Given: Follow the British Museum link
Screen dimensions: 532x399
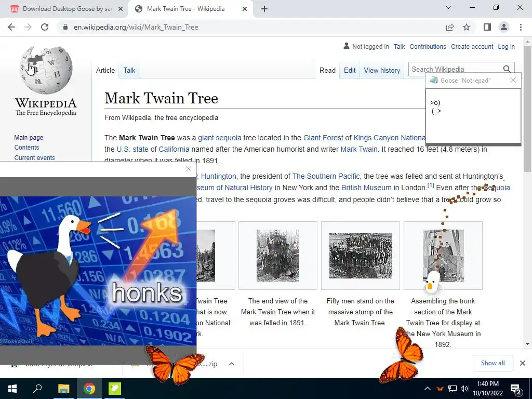Looking at the screenshot, I should (x=366, y=188).
